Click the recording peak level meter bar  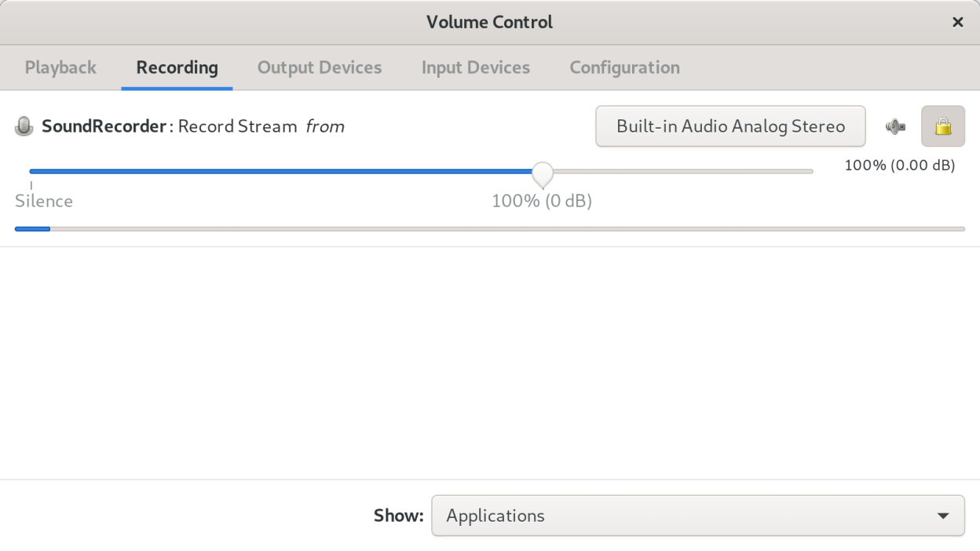click(489, 229)
